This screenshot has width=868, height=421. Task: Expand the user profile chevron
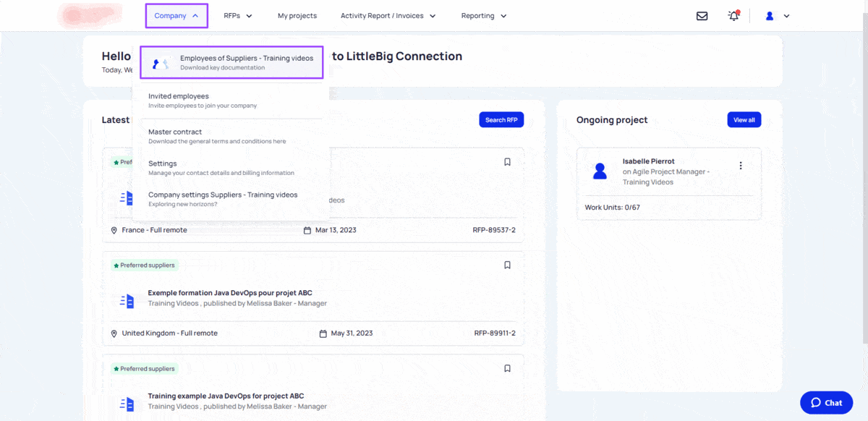(x=786, y=16)
